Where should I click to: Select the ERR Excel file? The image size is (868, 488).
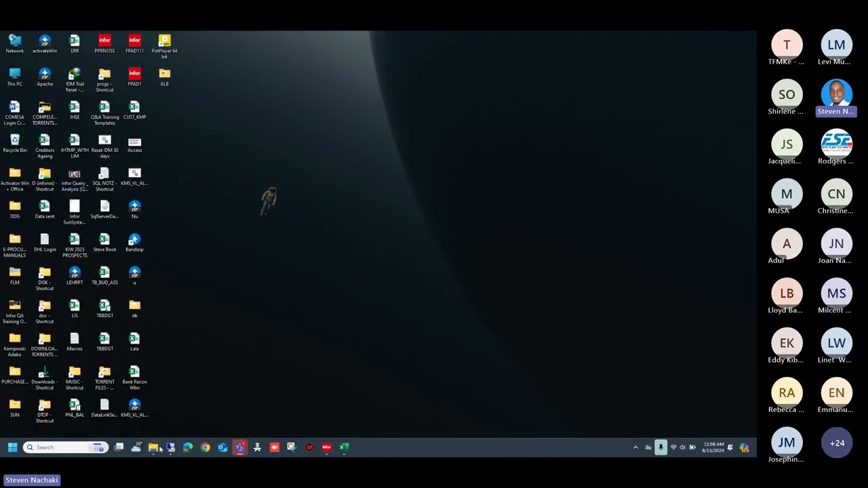[x=75, y=44]
